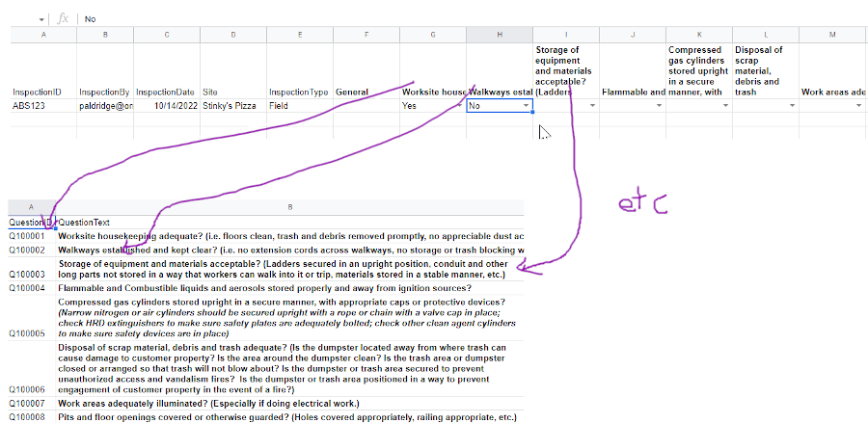The image size is (868, 423).
Task: Select column A header above InspectionID
Action: (x=43, y=35)
